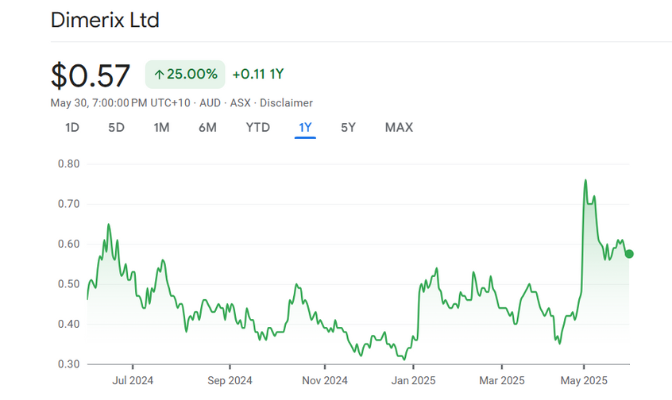Click the active 1Y tab
Viewport: 672px width, 400px height.
click(305, 127)
